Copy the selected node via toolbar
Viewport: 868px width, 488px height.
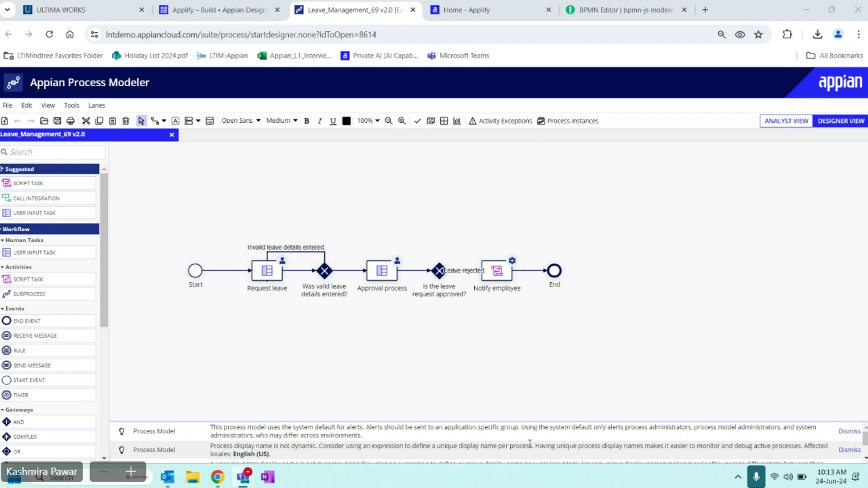point(99,121)
